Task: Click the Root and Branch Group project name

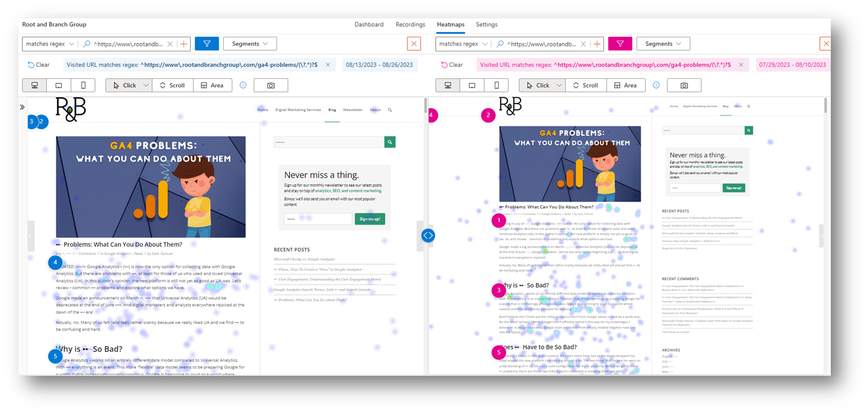Action: click(x=54, y=25)
